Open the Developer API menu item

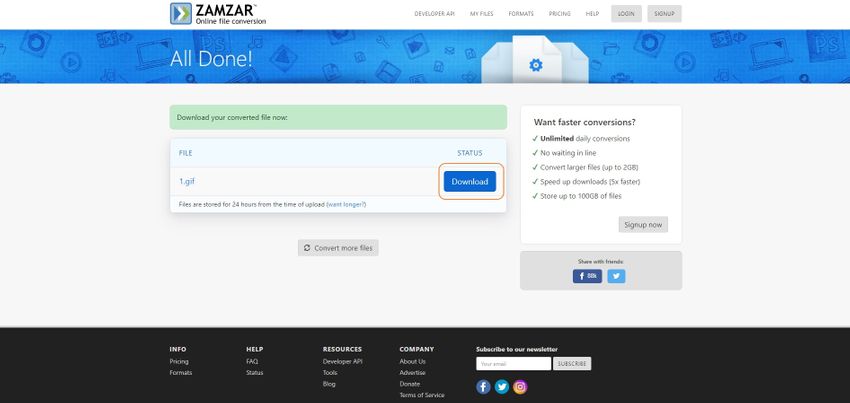click(x=435, y=14)
